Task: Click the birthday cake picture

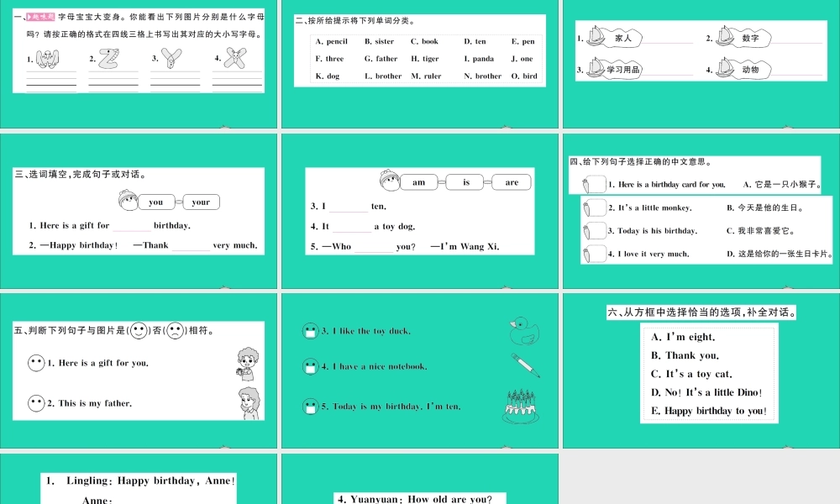Action: click(x=520, y=407)
